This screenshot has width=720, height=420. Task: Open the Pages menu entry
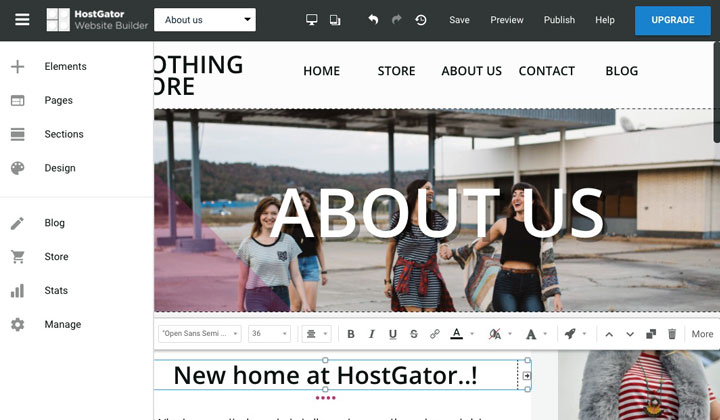[58, 101]
